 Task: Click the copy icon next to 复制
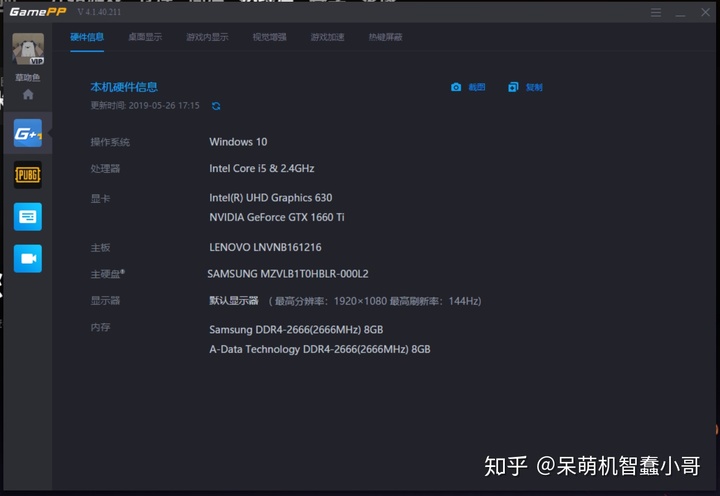click(513, 87)
